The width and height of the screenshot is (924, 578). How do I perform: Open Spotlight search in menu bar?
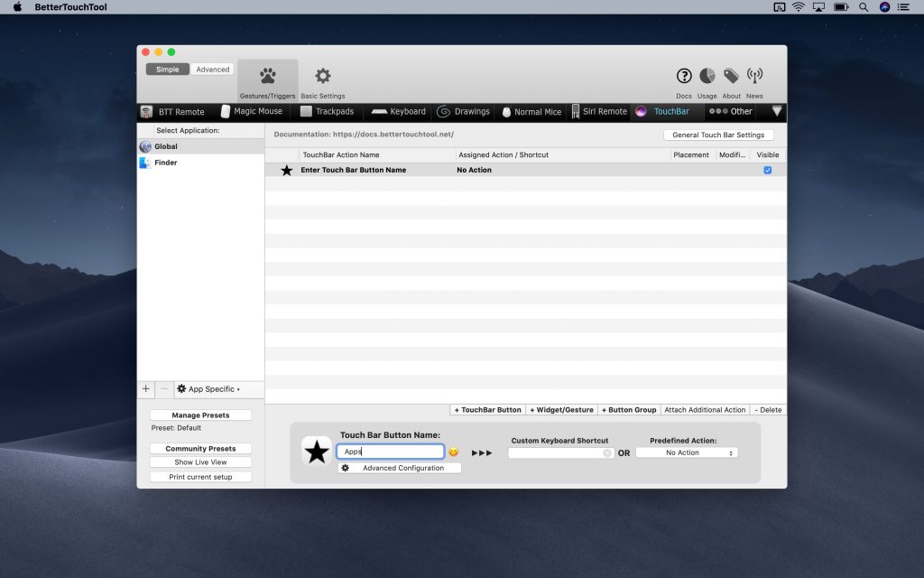tap(864, 7)
